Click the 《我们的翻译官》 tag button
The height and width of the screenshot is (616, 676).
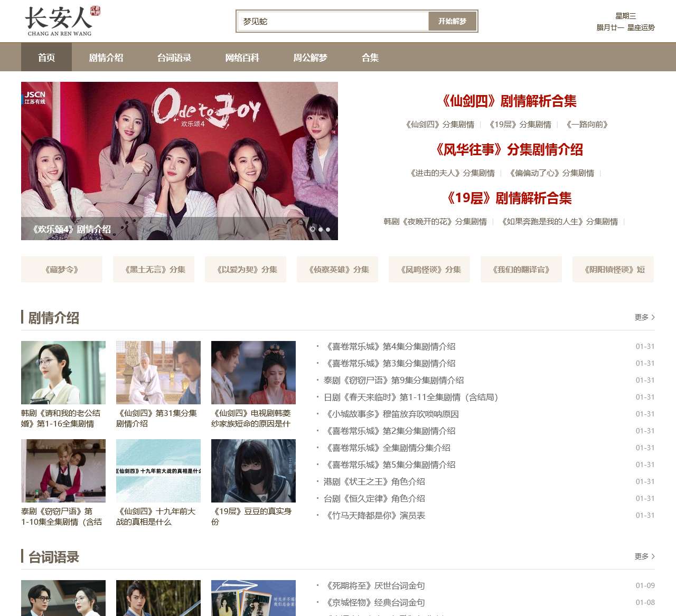(x=521, y=269)
